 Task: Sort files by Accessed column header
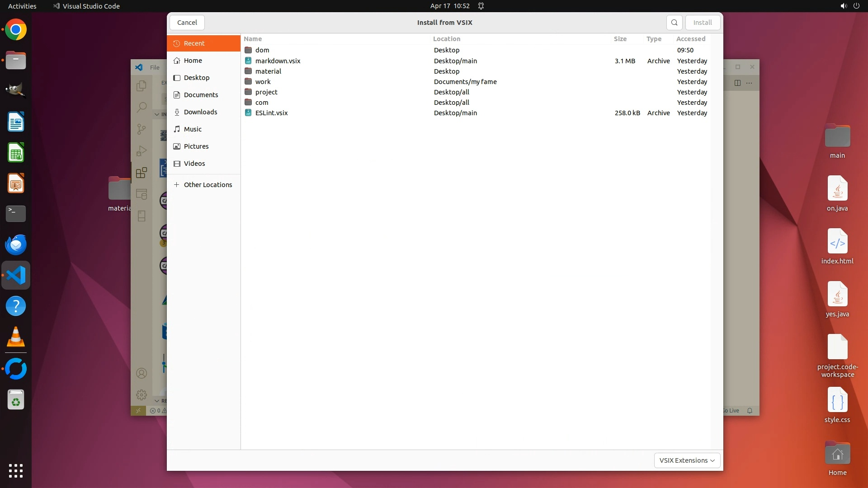click(x=690, y=39)
